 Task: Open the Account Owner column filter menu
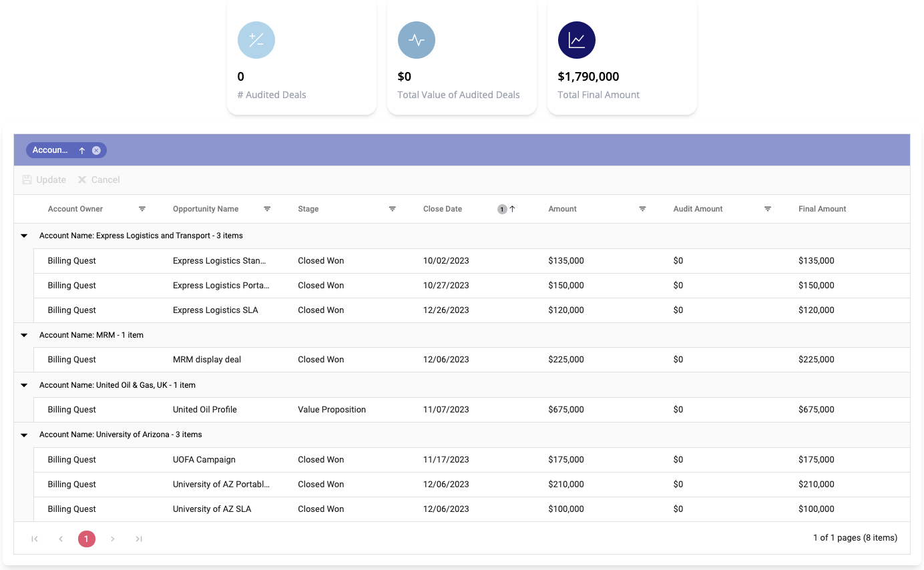click(x=142, y=209)
